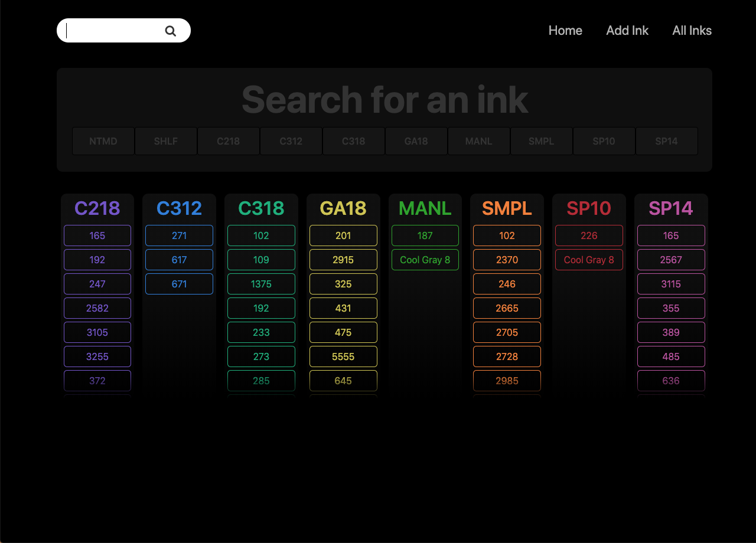This screenshot has width=756, height=543.
Task: Open ink 226 in SP10 column
Action: [x=589, y=235]
